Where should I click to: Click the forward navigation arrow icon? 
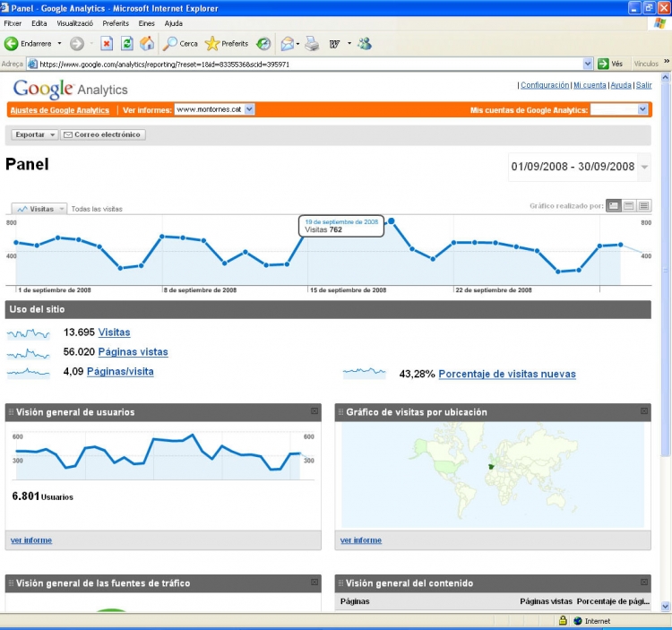click(77, 44)
